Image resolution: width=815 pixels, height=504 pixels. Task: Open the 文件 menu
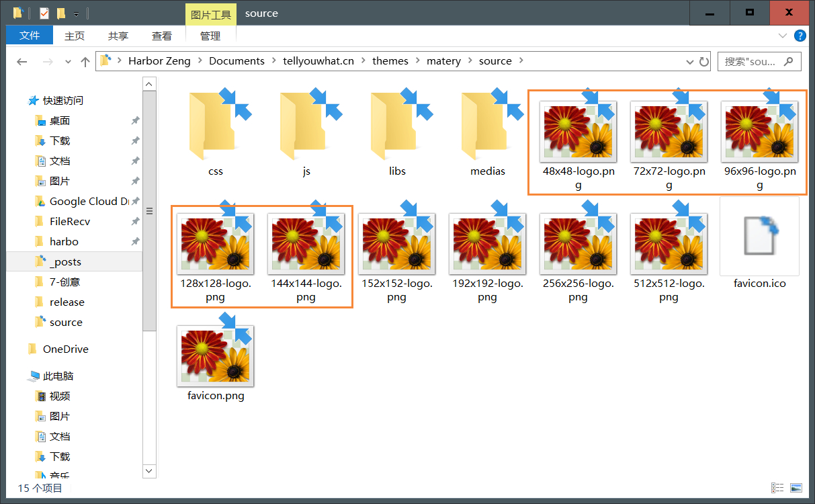coord(29,36)
